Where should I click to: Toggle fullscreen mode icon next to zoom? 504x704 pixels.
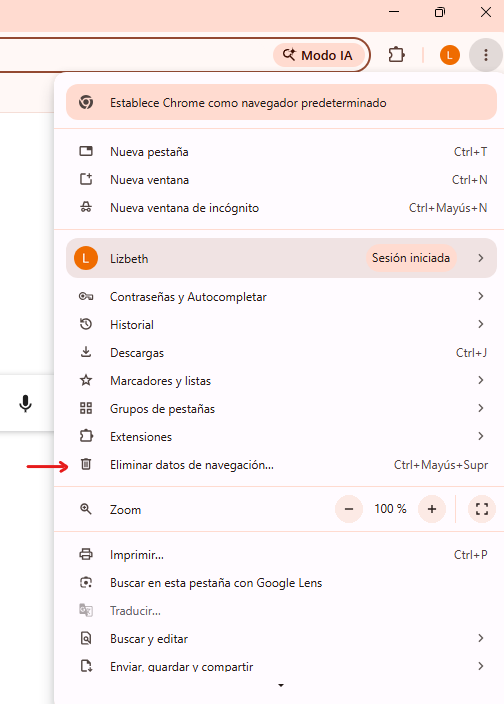[x=482, y=509]
